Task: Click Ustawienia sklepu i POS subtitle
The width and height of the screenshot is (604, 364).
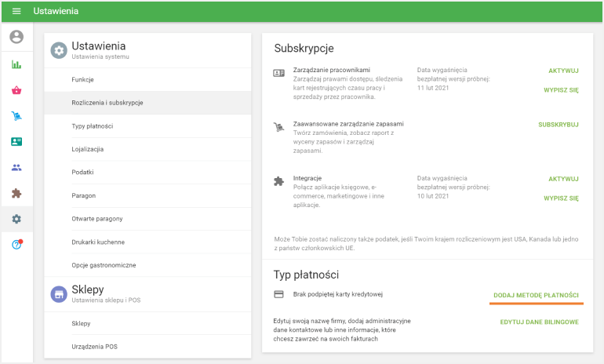Action: point(106,300)
